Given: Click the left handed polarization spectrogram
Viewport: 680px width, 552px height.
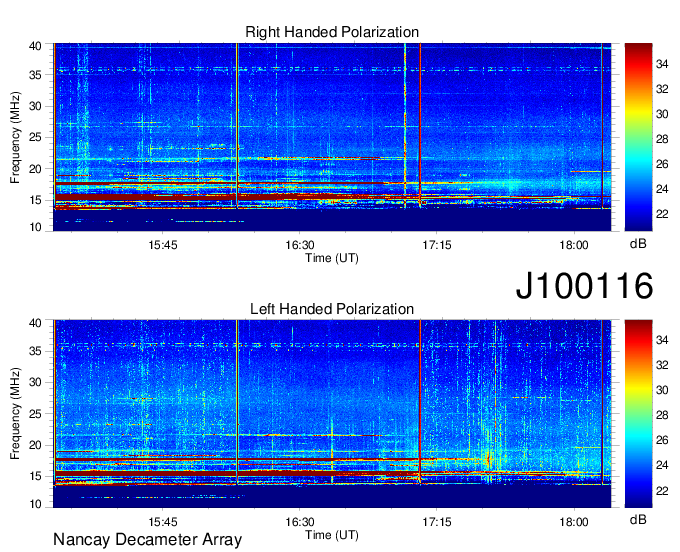Looking at the screenshot, I should point(332,414).
